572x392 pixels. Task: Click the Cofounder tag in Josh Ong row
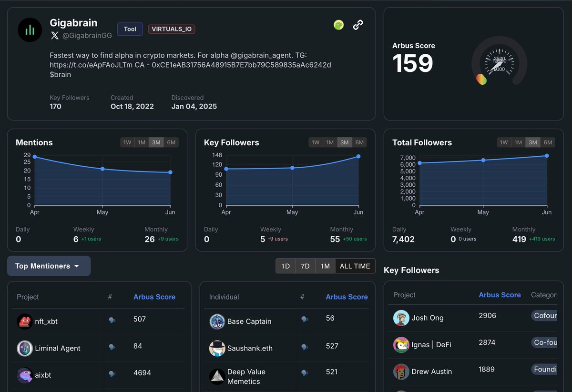544,315
